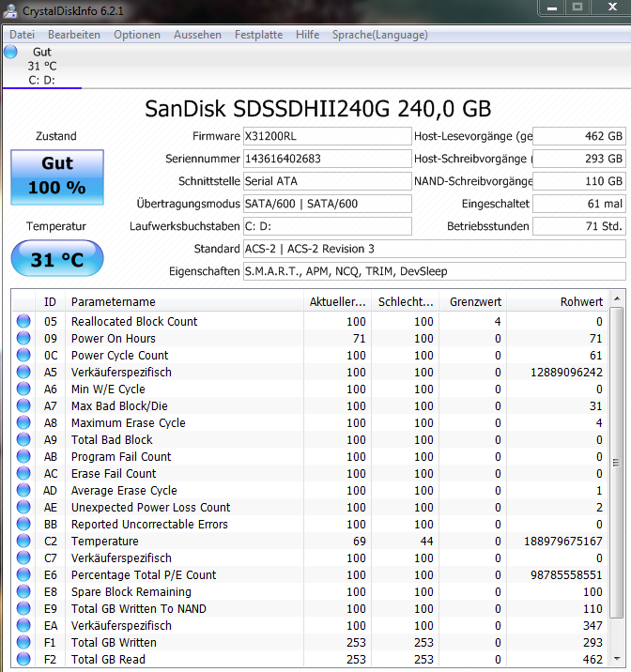Select the C: D: drive tab
This screenshot has height=672, width=631.
pos(42,66)
